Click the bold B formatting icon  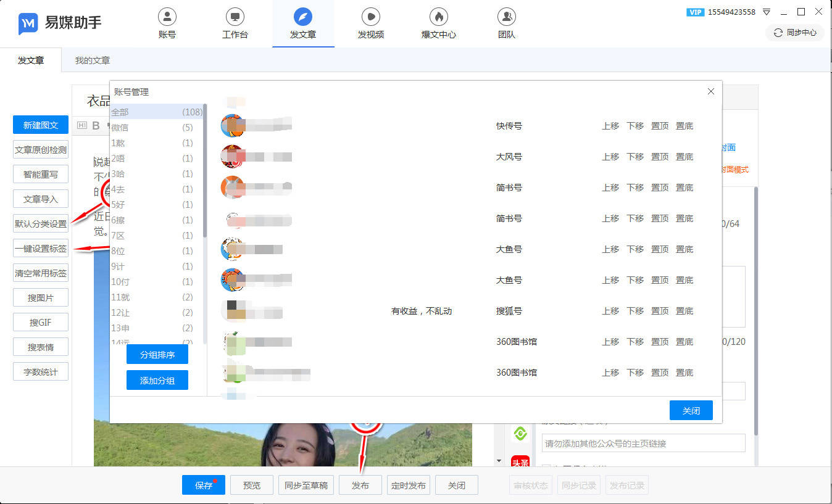96,126
